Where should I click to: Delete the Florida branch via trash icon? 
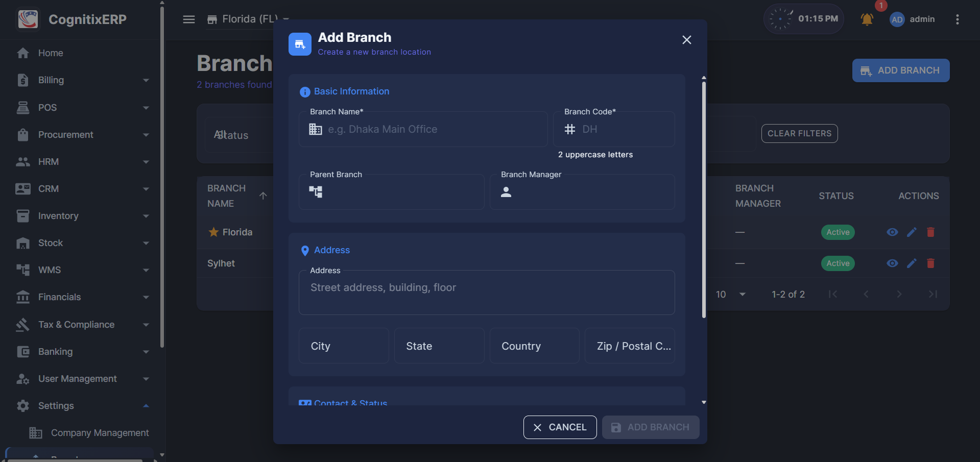coord(930,232)
